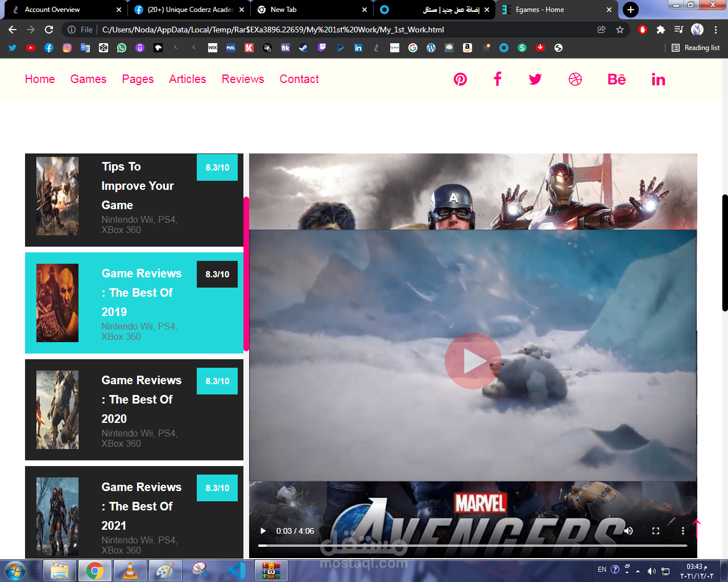Open Chrome's three-dot menu
The height and width of the screenshot is (582, 728).
[x=715, y=30]
